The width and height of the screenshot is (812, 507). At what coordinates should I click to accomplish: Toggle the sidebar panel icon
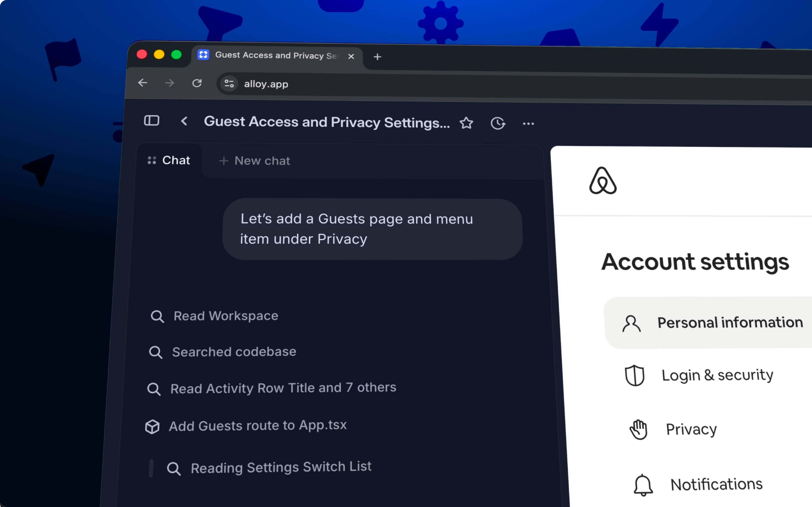pos(151,121)
